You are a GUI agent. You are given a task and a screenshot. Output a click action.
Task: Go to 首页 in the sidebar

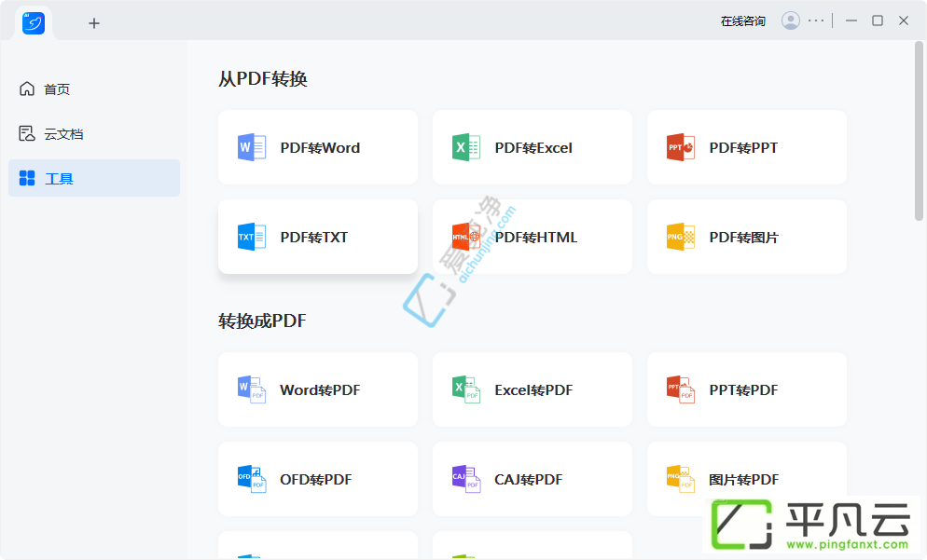pos(94,89)
